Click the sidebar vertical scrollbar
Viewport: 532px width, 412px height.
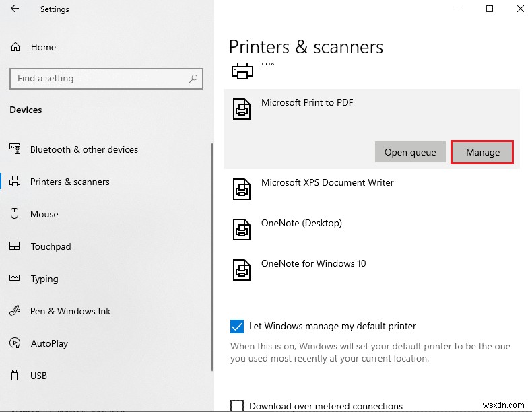(x=212, y=256)
